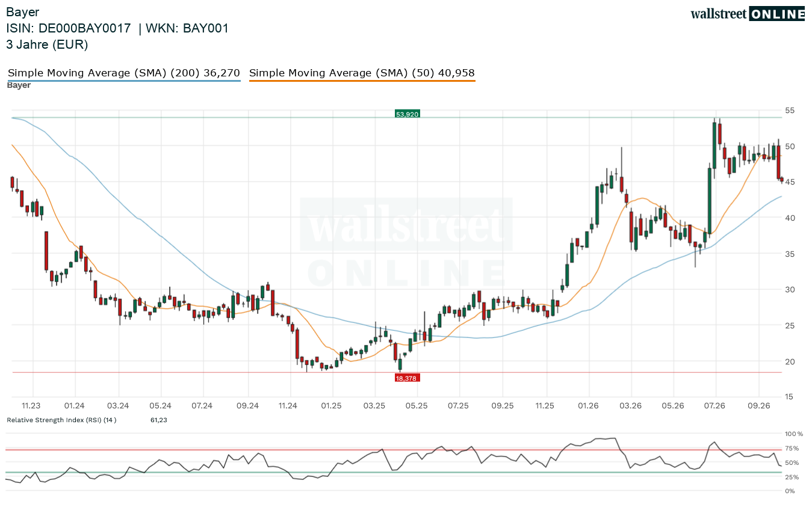This screenshot has height=507, width=812.
Task: Click the 0 % RSI axis label
Action: (791, 491)
